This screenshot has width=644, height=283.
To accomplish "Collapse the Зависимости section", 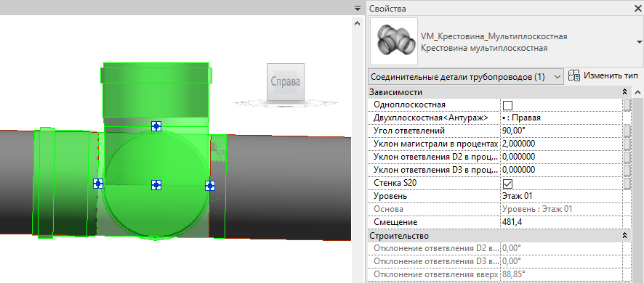I will pos(624,92).
